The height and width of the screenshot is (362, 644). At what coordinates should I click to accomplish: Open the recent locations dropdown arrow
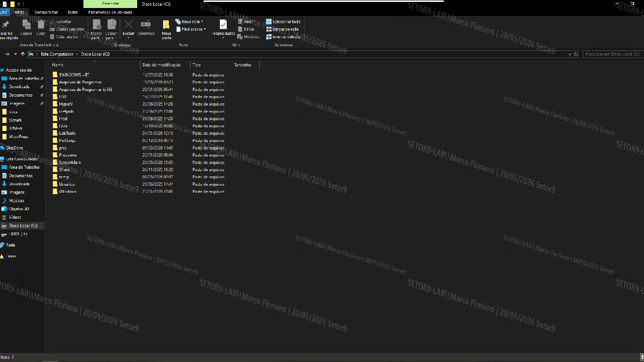click(x=16, y=54)
